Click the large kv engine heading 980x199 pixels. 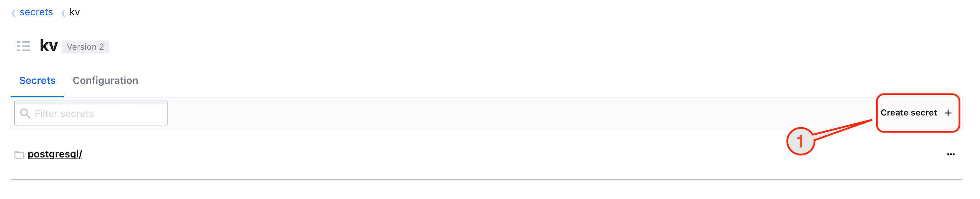[49, 46]
